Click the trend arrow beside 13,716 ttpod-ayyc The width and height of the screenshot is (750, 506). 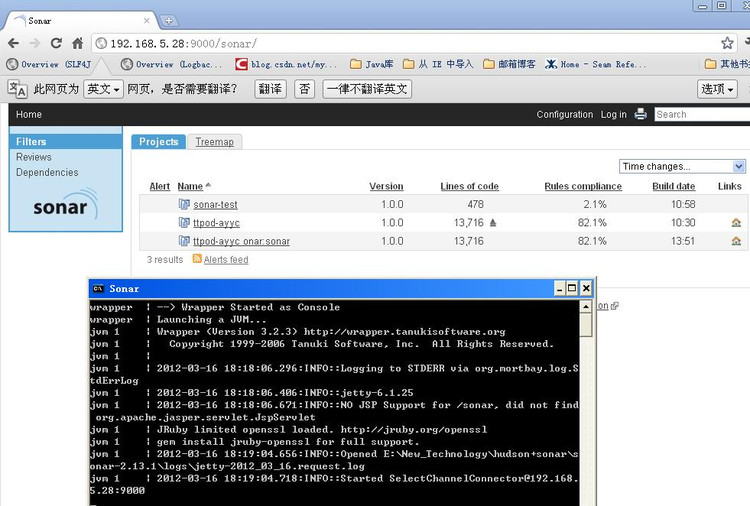click(x=493, y=222)
